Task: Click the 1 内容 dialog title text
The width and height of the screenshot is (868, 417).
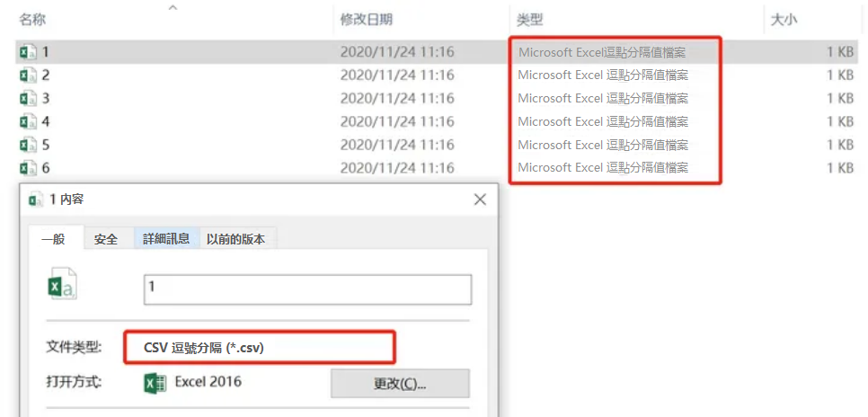Action: click(x=67, y=200)
